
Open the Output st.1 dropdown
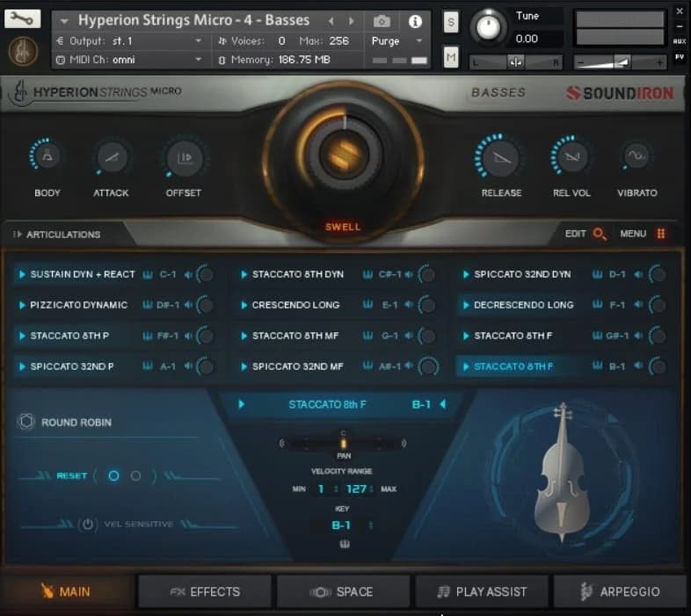(129, 41)
